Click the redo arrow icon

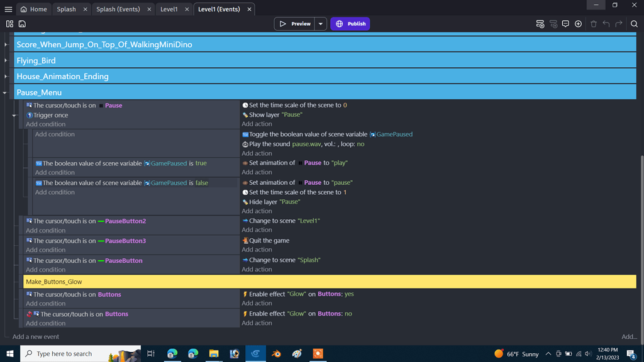pyautogui.click(x=619, y=24)
